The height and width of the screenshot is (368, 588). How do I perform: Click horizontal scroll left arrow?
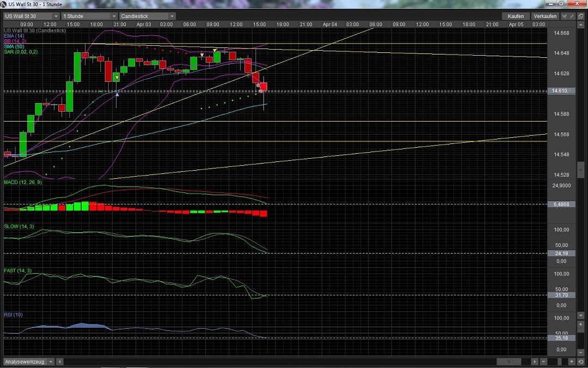coord(60,361)
